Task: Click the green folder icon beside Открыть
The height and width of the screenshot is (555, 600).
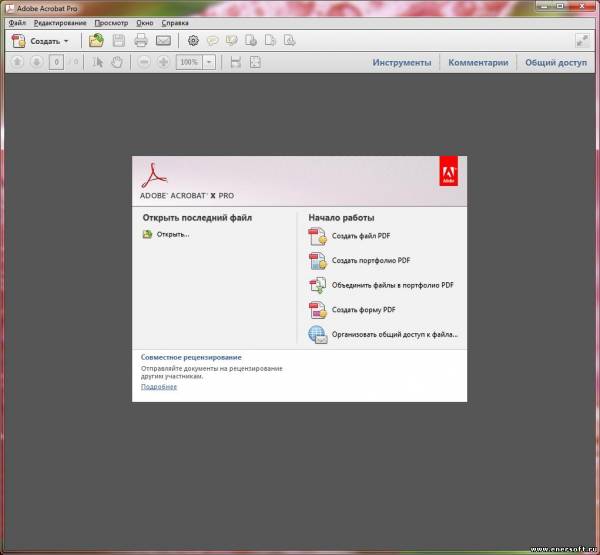Action: coord(147,234)
